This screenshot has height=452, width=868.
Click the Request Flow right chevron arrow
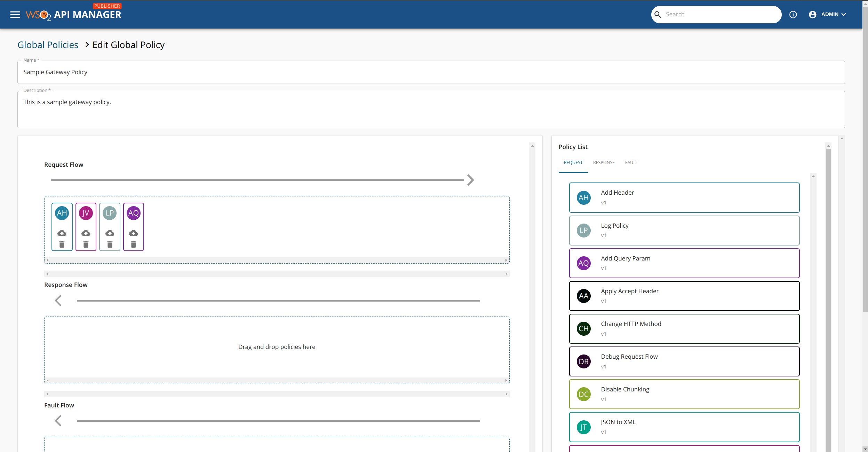[x=470, y=180]
